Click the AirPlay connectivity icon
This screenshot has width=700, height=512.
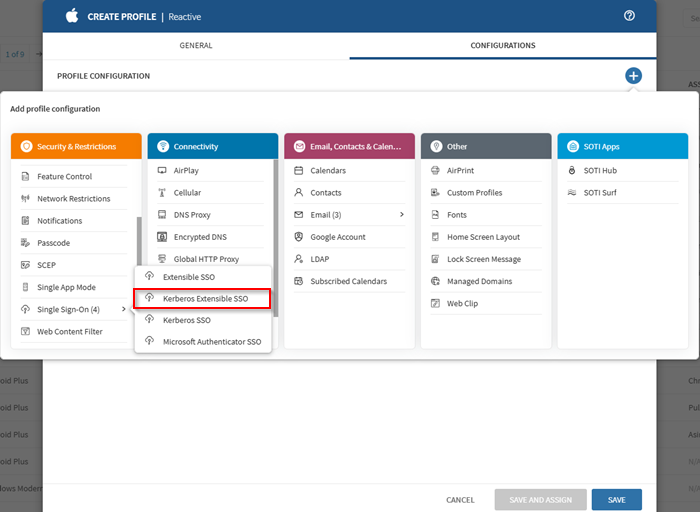click(x=164, y=171)
